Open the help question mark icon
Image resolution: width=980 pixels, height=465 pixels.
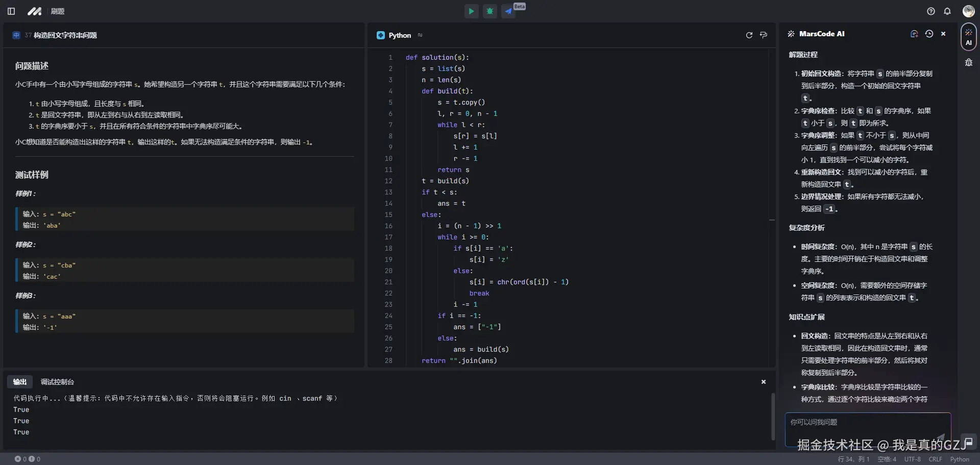pos(931,11)
